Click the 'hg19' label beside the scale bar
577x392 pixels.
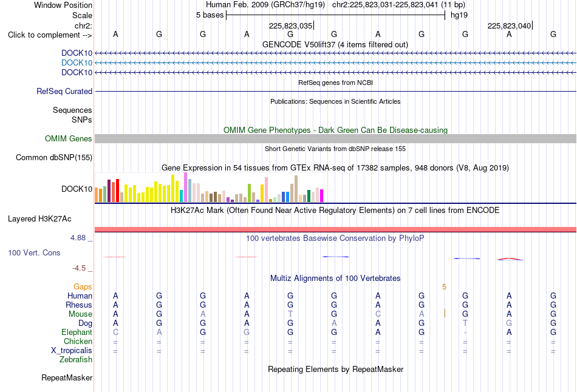459,15
